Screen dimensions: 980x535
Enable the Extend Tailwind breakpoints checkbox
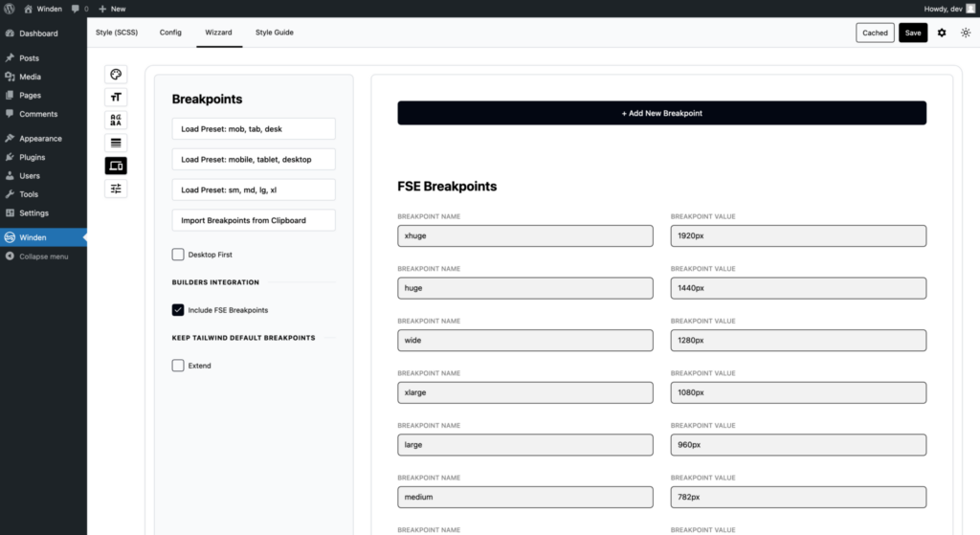(178, 366)
